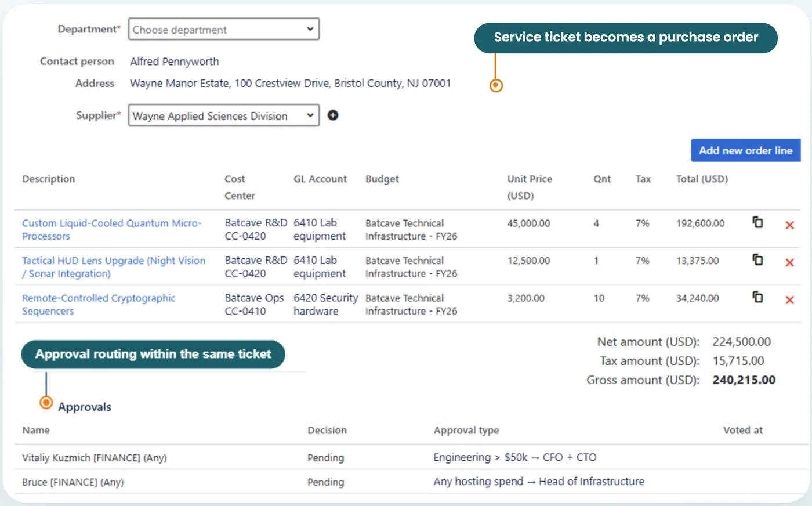Select the Decision column header

coord(327,431)
